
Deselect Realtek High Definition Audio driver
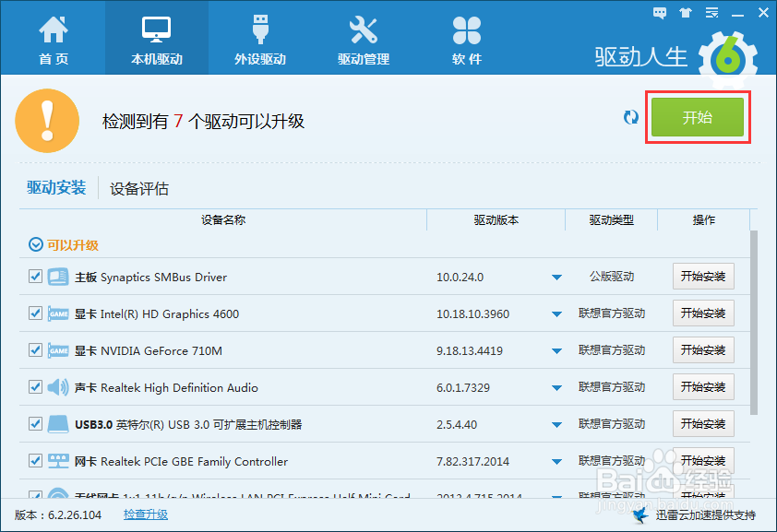click(x=35, y=386)
